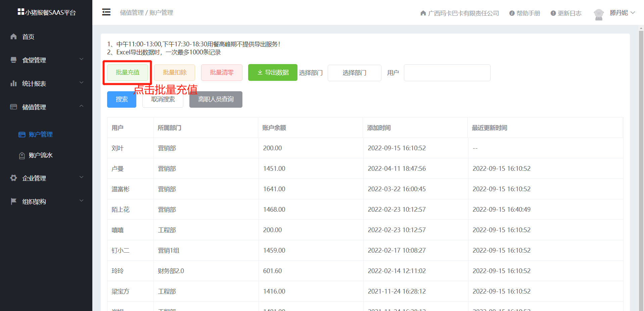Select 账户管理 submenu item
The width and height of the screenshot is (644, 311).
click(41, 135)
